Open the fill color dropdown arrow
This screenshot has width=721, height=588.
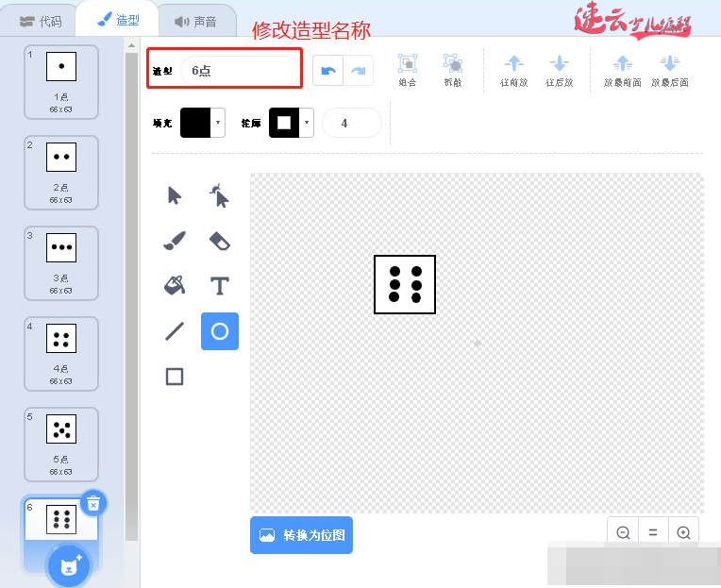point(218,123)
